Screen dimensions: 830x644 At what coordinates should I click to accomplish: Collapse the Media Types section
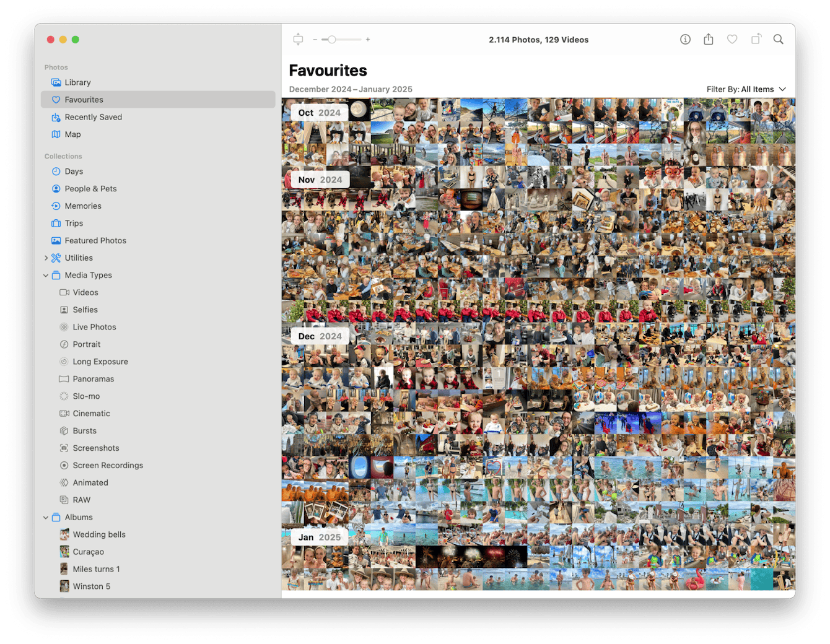pos(46,276)
